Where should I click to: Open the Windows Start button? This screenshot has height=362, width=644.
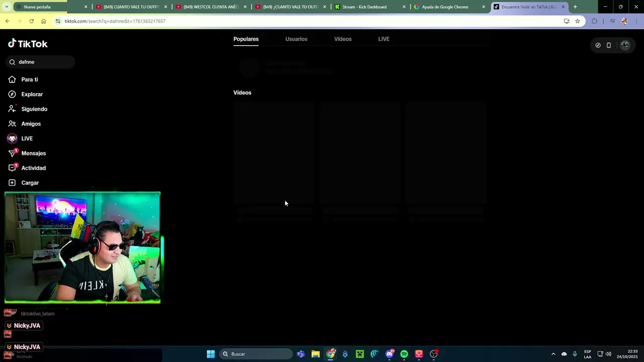(x=211, y=354)
